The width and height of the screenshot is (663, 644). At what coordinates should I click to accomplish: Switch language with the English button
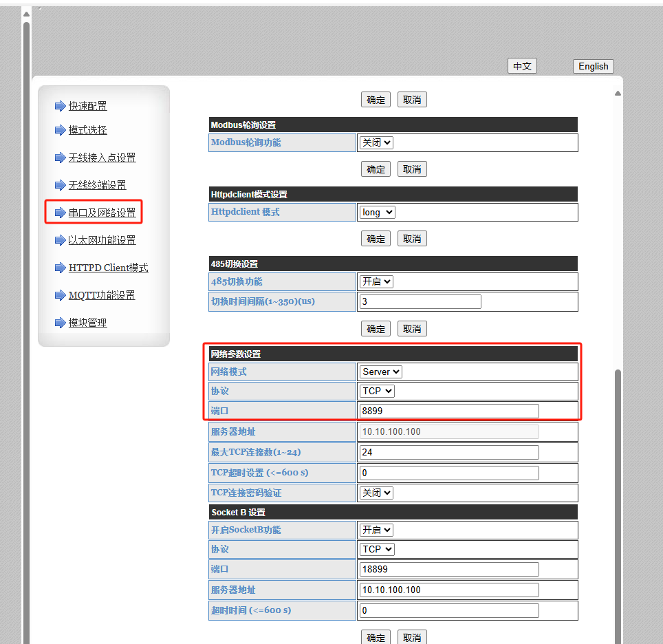[593, 66]
